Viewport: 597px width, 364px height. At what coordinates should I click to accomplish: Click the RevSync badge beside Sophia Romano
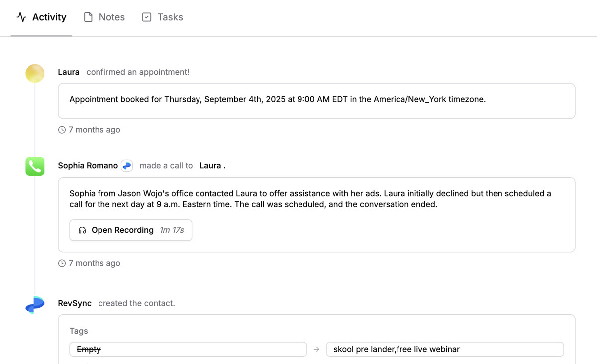pyautogui.click(x=127, y=165)
